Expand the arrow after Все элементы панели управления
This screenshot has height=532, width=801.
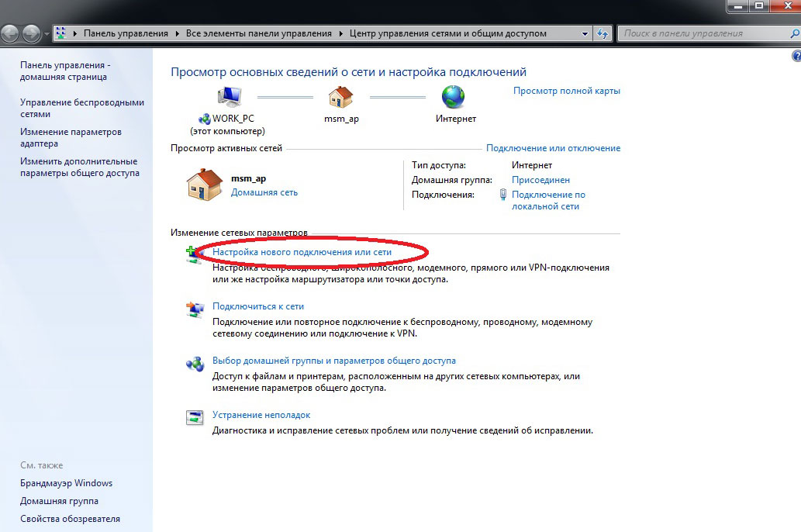click(340, 33)
